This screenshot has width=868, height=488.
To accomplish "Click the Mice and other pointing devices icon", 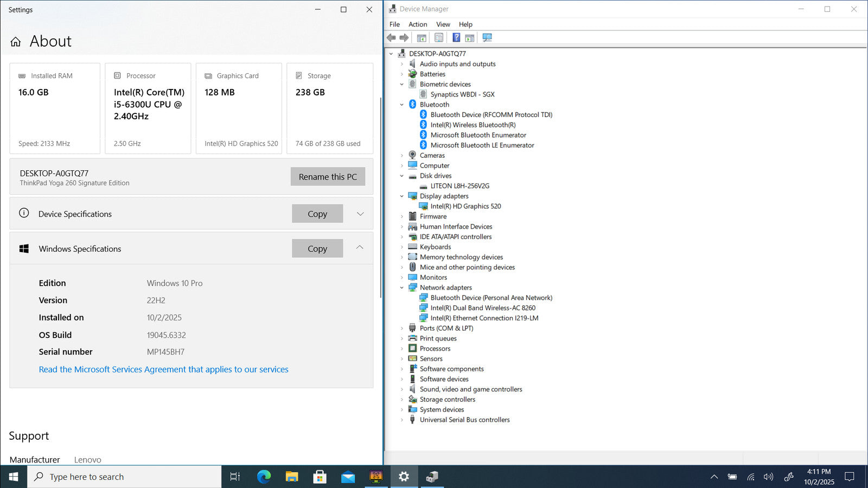I will [412, 267].
